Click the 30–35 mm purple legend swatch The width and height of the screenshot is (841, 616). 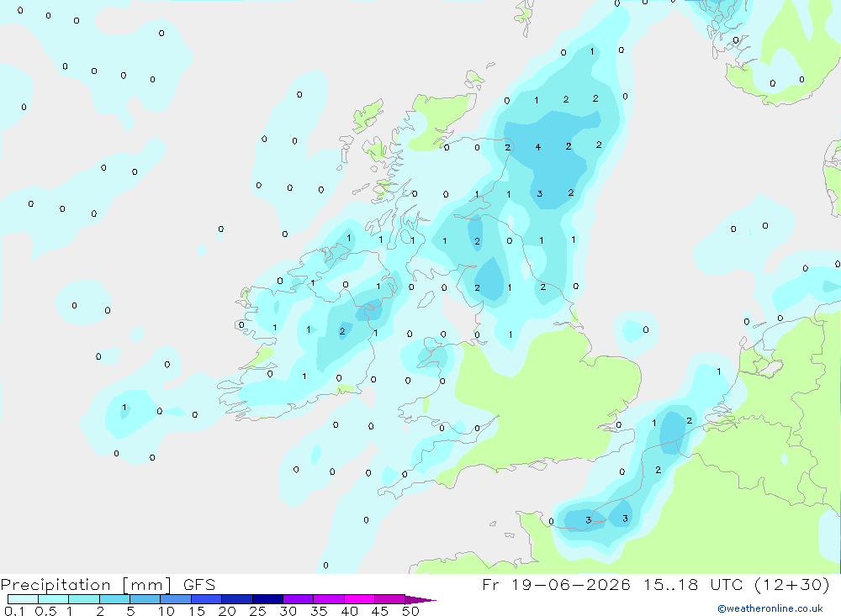click(298, 599)
